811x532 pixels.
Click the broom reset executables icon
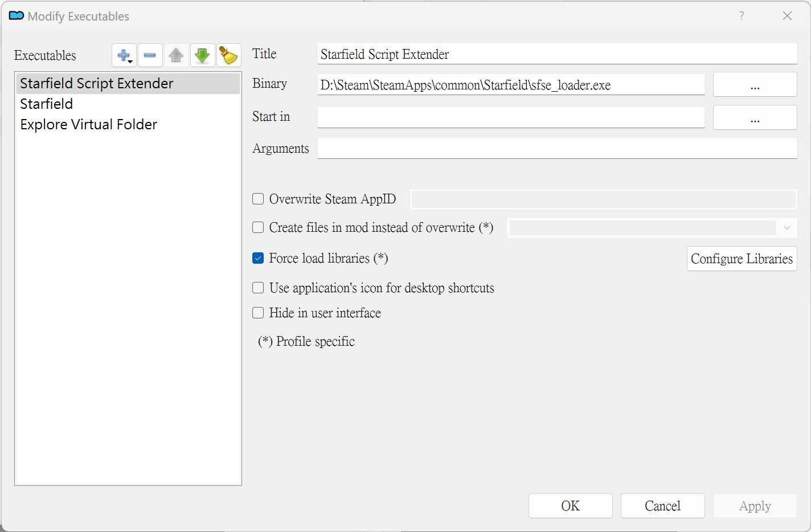[x=228, y=56]
